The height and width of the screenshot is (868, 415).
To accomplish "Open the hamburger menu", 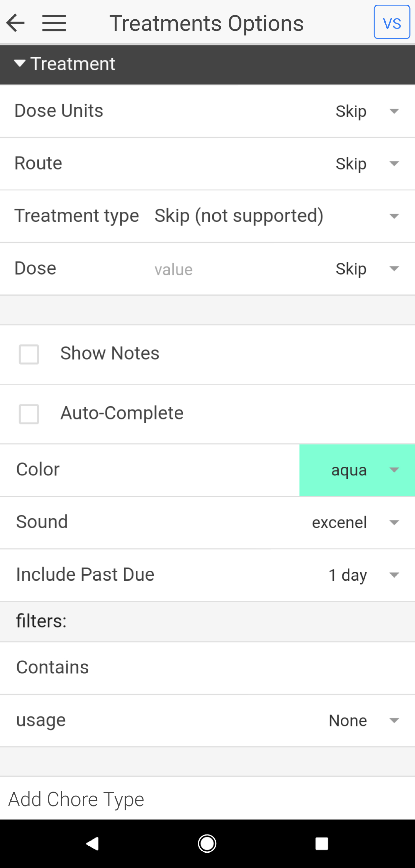I will [x=54, y=23].
